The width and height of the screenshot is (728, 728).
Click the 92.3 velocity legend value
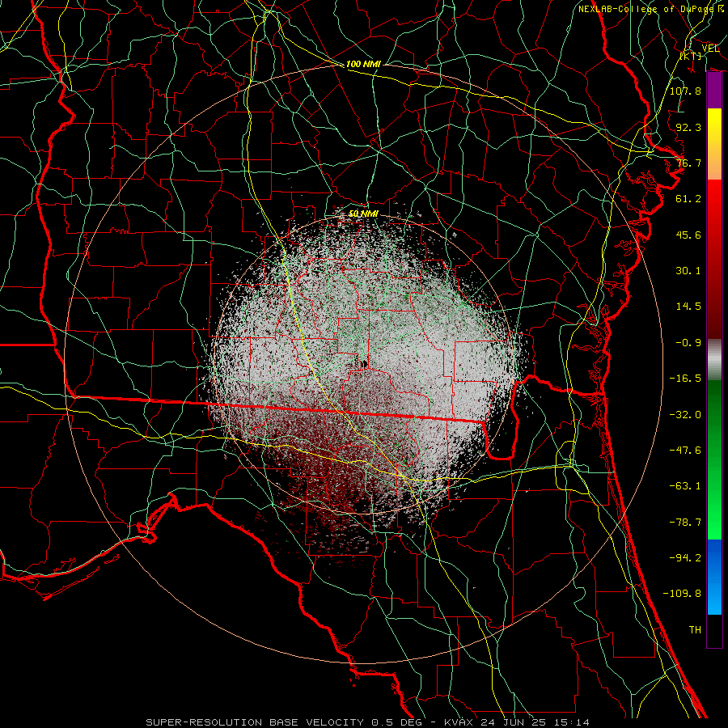coord(688,127)
